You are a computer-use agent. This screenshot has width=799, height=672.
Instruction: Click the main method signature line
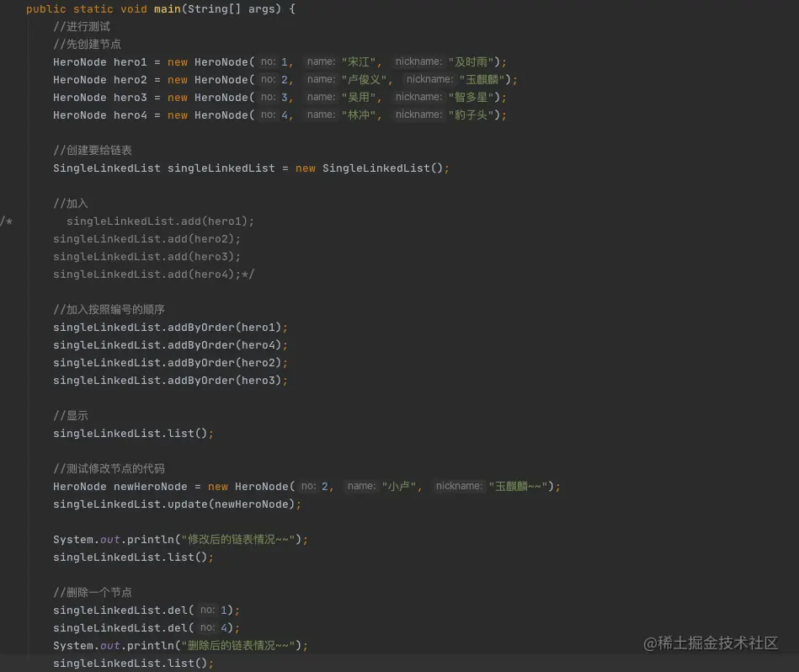tap(161, 9)
